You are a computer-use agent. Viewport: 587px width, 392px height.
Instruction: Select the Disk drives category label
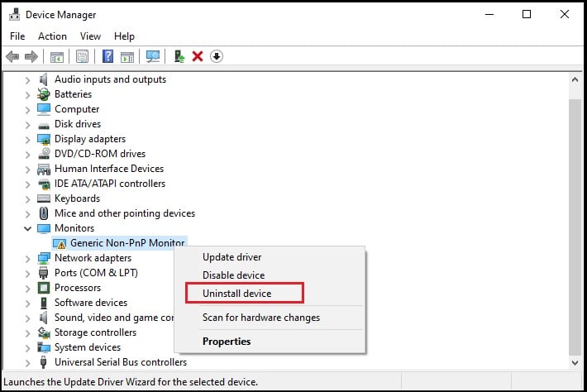tap(78, 124)
